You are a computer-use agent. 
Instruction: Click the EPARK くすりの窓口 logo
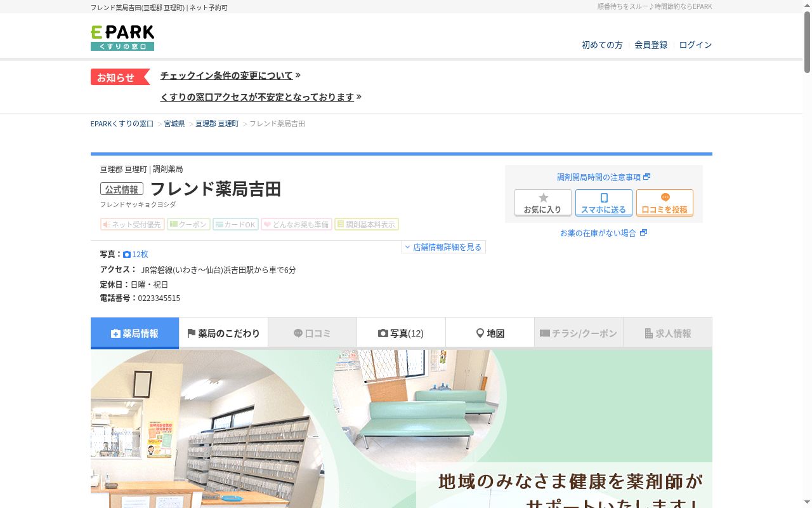click(x=122, y=38)
